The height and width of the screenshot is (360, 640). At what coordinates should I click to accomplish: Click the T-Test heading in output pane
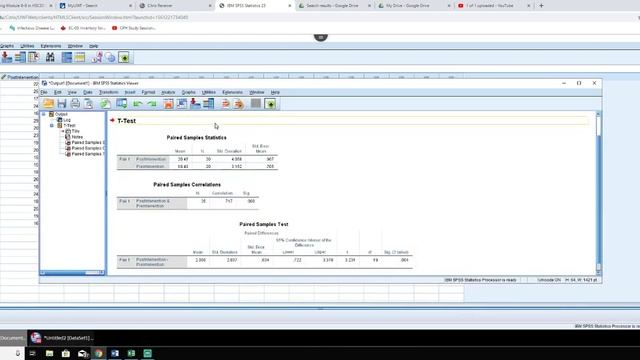pyautogui.click(x=127, y=121)
